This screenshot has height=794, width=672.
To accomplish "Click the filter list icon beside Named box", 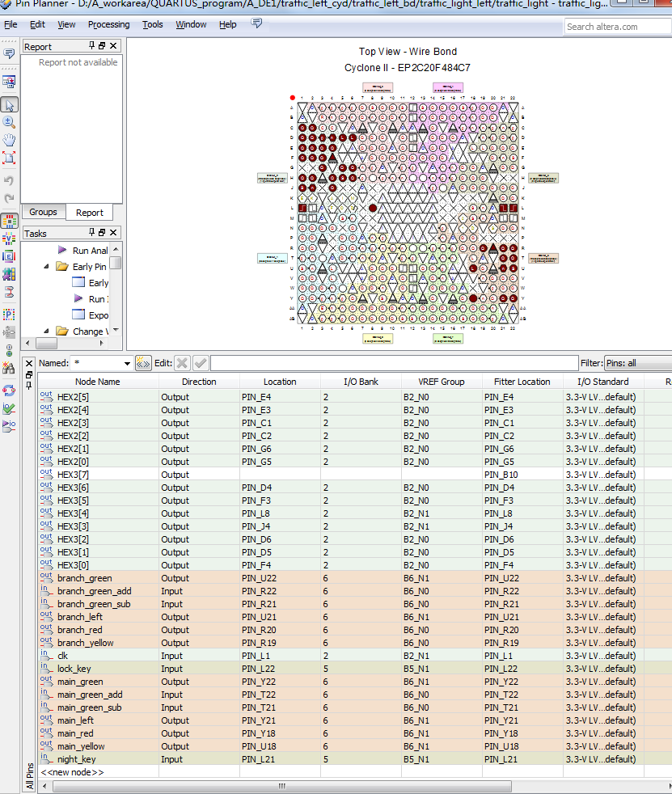I will pos(143,363).
